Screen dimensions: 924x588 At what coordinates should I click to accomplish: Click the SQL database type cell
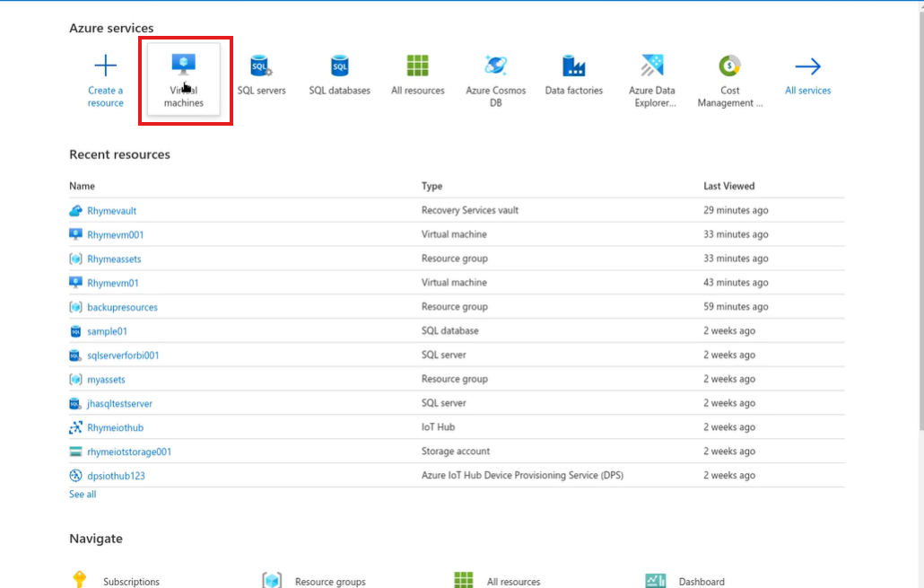click(x=449, y=331)
